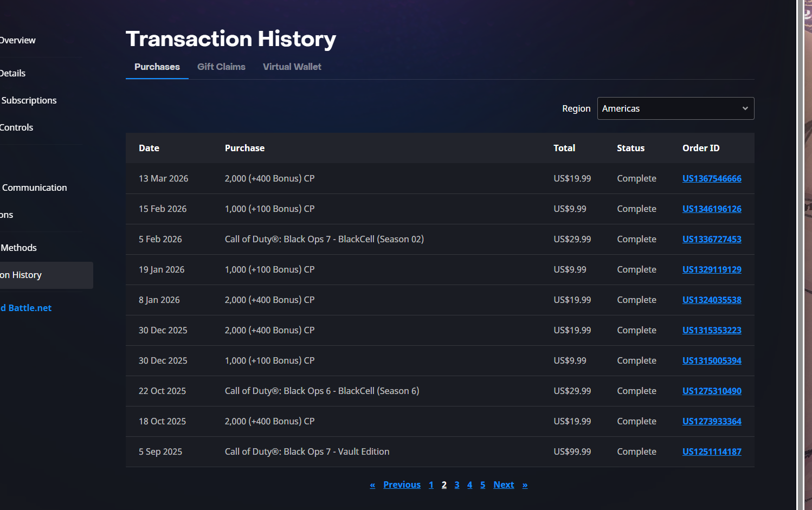The width and height of the screenshot is (812, 510).
Task: Jump to page 3
Action: pos(457,485)
